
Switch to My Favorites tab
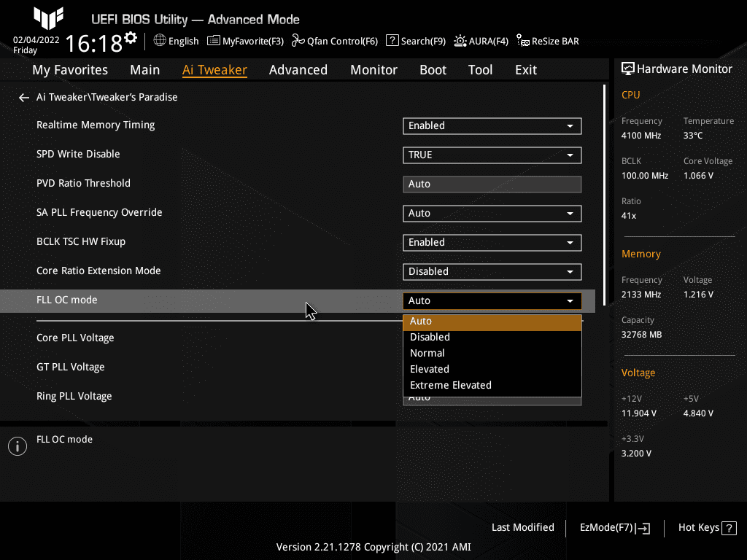point(70,70)
